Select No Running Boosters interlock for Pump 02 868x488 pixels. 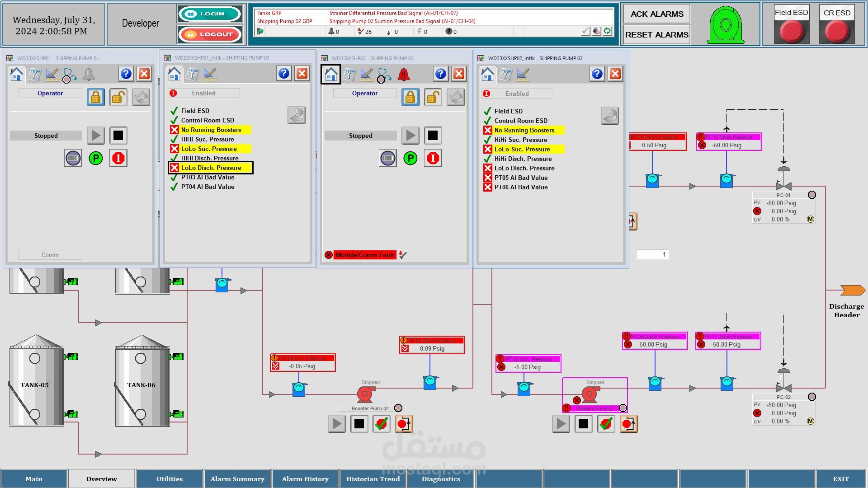coord(524,130)
